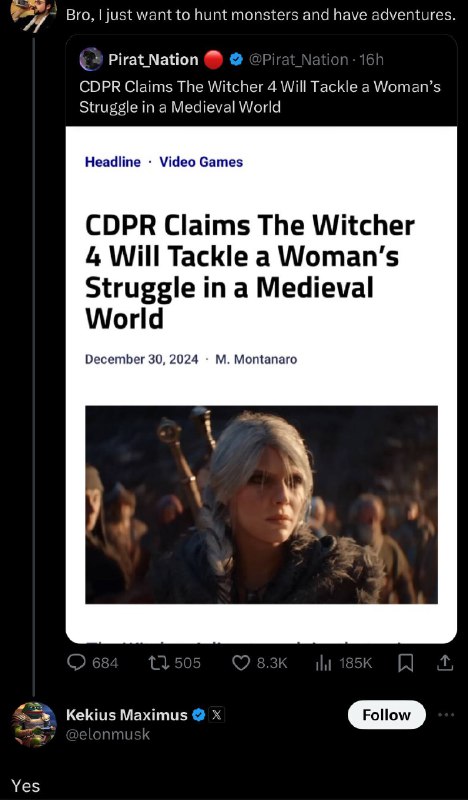
Task: Open the Pirat_Nation profile avatar
Action: 91,59
